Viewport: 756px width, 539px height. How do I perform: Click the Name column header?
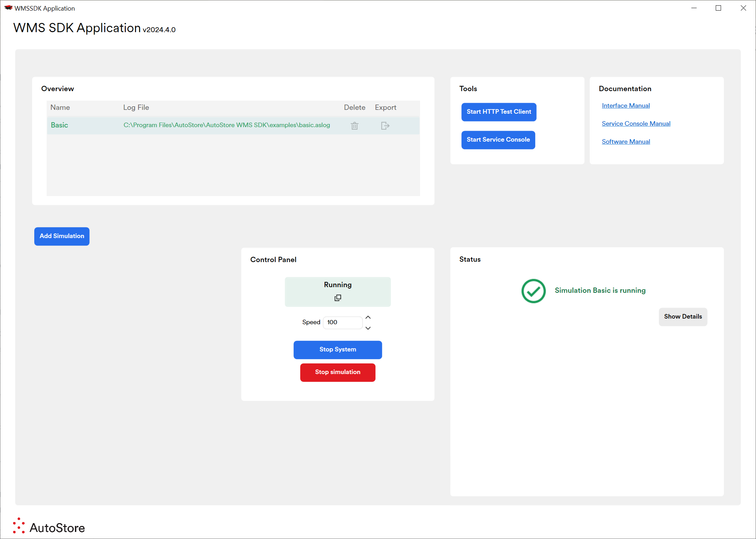60,107
